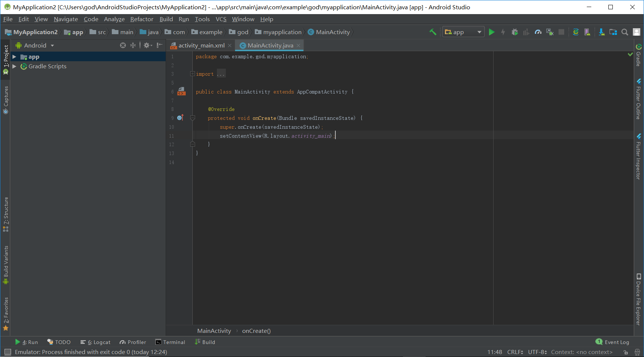
Task: Hide the Project panel with hide icon
Action: 159,45
